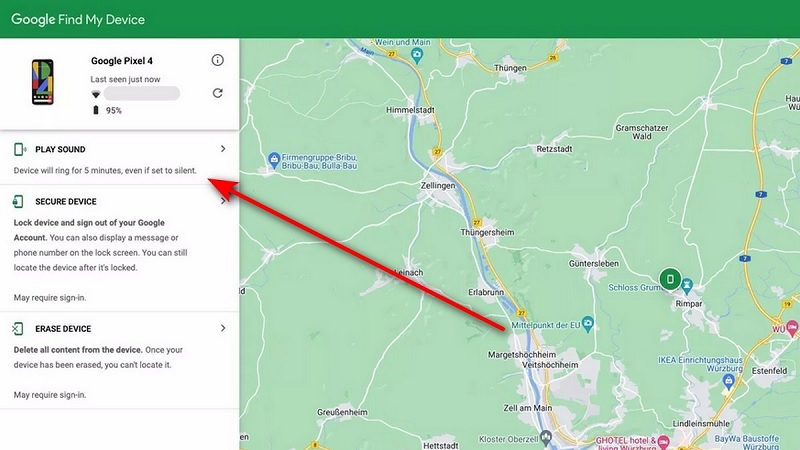Screen dimensions: 800x450
Task: Click the Erase Device icon
Action: (x=18, y=329)
